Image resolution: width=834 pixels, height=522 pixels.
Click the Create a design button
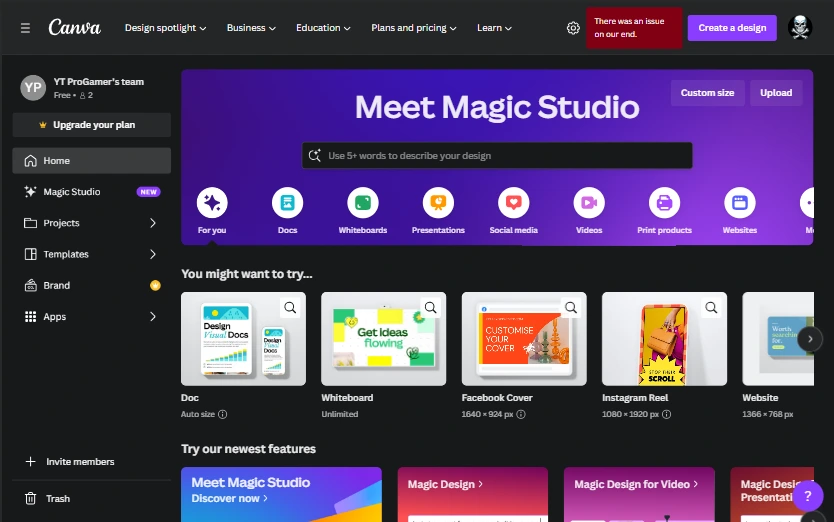[732, 28]
